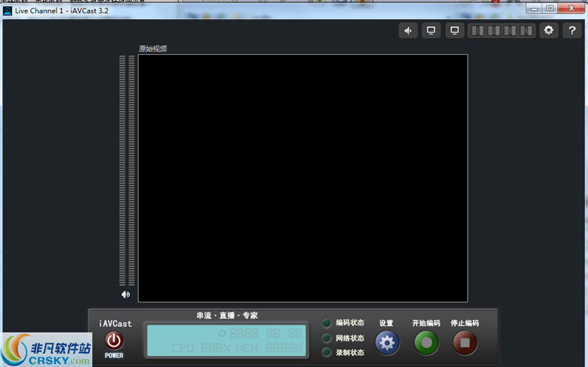Click the small speaker icon below the audio meters
The width and height of the screenshot is (588, 367).
[x=125, y=295]
